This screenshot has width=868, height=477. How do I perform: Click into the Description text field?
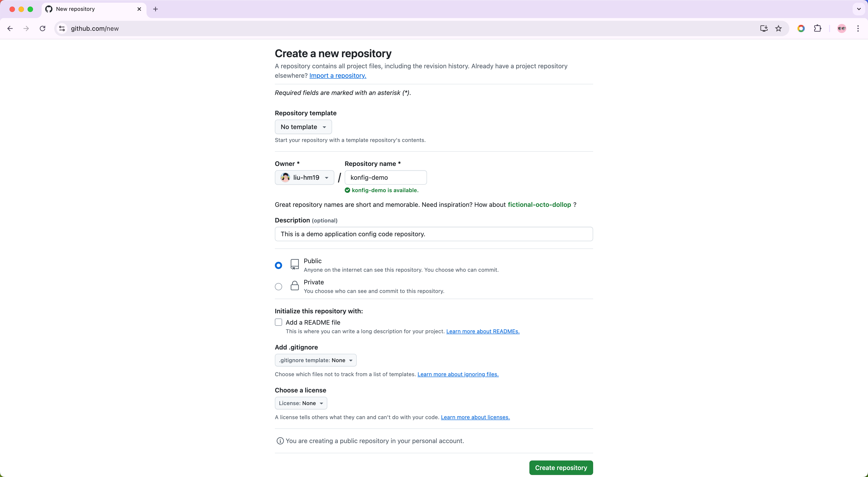(x=434, y=234)
